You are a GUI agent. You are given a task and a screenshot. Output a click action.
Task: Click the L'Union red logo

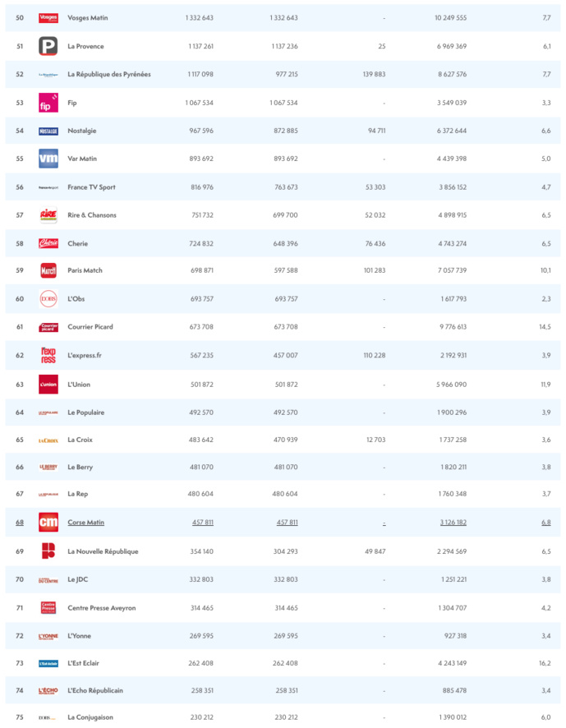click(x=48, y=384)
